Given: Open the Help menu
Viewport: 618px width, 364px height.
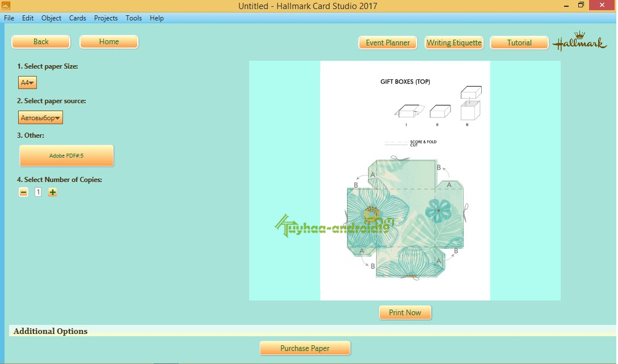Looking at the screenshot, I should coord(157,18).
